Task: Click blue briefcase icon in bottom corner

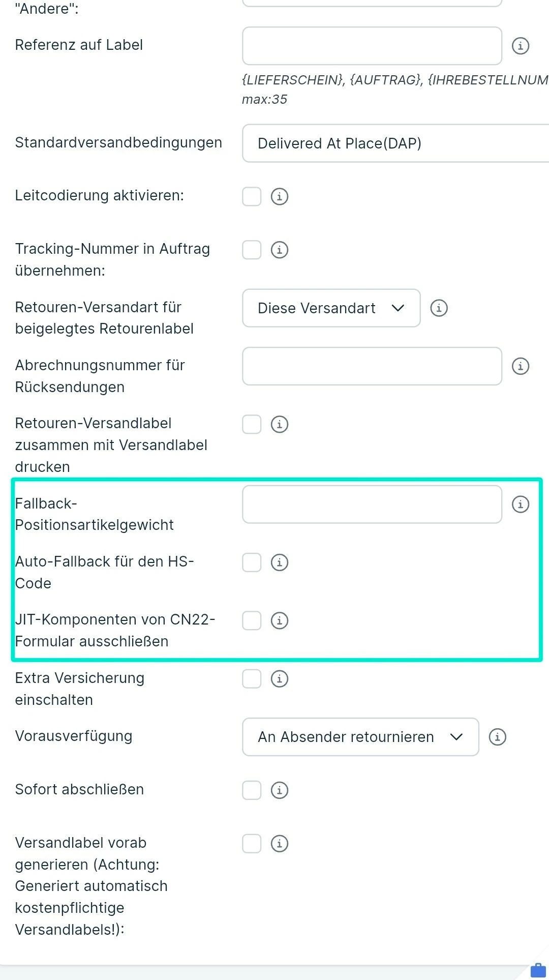Action: point(538,970)
